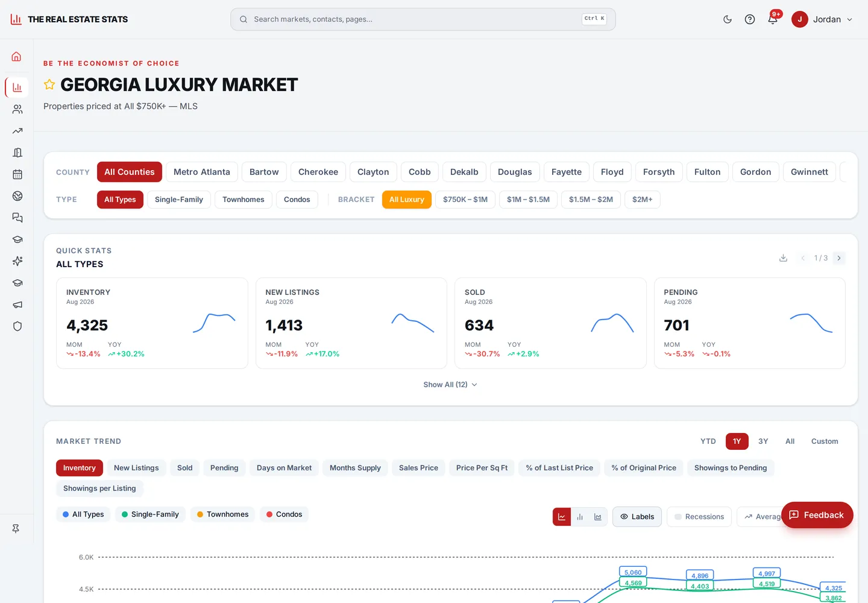This screenshot has height=603, width=868.
Task: Toggle the Townhomes legend series
Action: [222, 514]
